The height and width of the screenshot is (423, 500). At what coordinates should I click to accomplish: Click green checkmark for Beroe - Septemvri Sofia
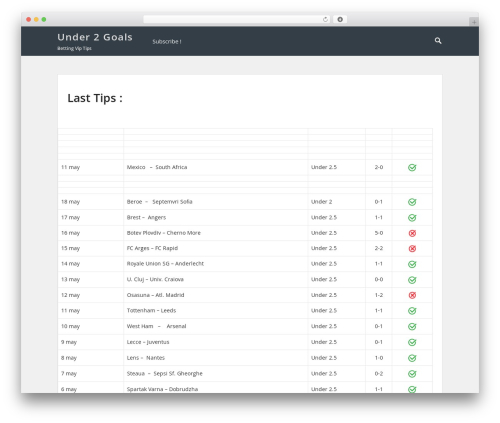tap(412, 202)
